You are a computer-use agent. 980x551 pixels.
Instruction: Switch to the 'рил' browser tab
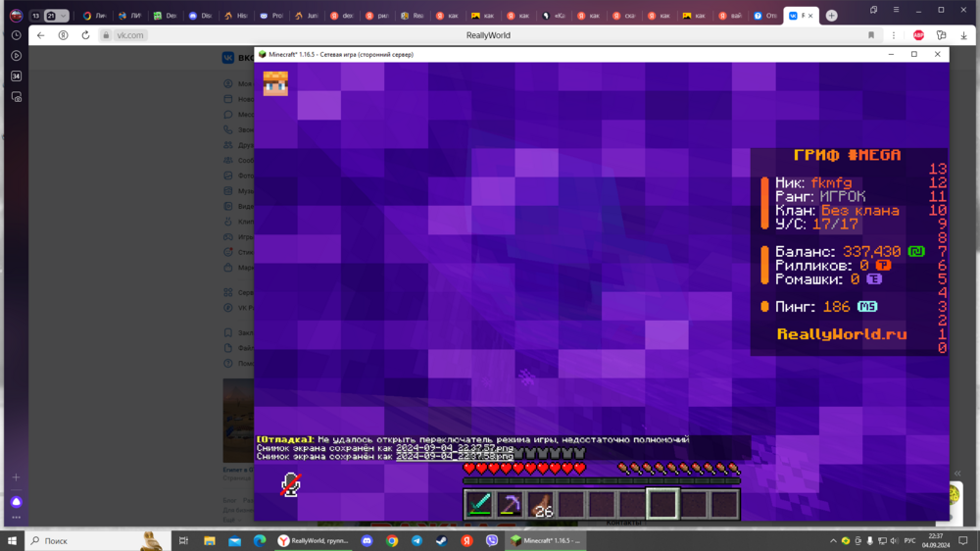click(x=377, y=16)
